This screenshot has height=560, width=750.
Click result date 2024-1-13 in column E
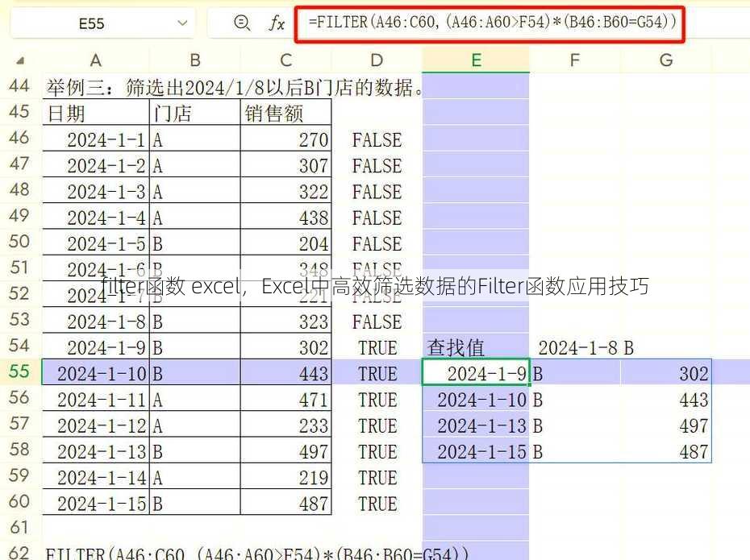tap(476, 425)
